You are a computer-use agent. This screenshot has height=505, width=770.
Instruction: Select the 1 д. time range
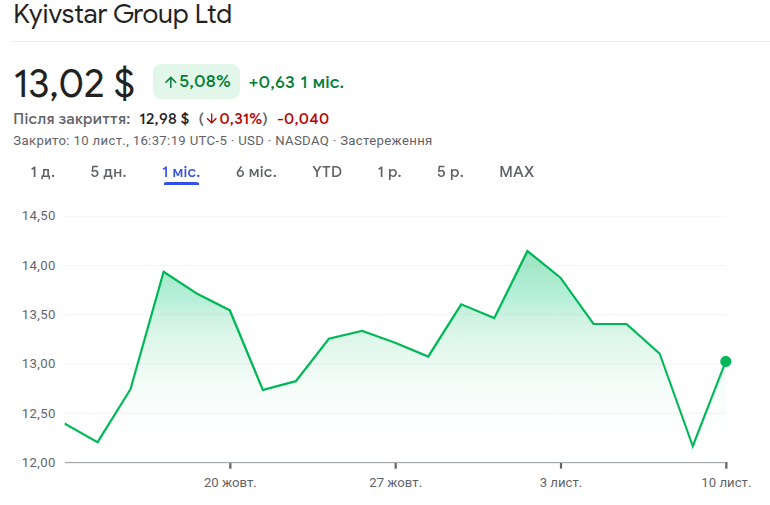point(42,172)
